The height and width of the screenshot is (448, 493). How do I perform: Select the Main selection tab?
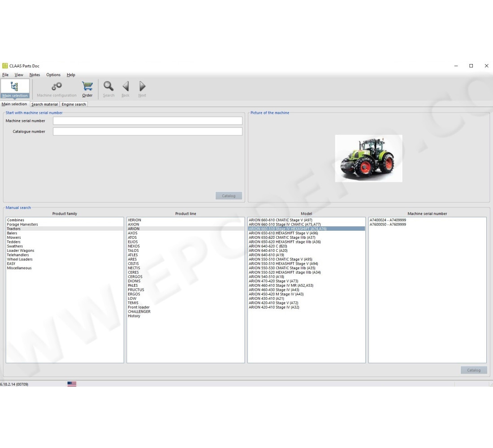(14, 104)
